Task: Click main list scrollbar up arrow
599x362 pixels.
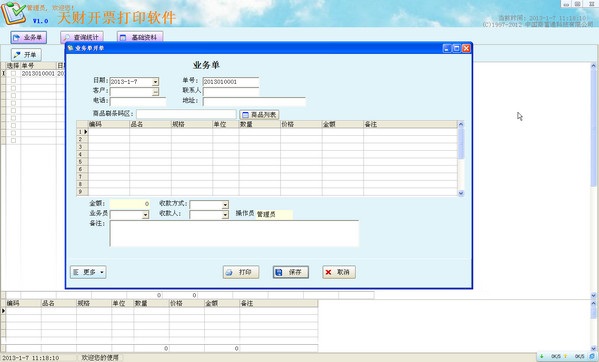Action: [593, 66]
